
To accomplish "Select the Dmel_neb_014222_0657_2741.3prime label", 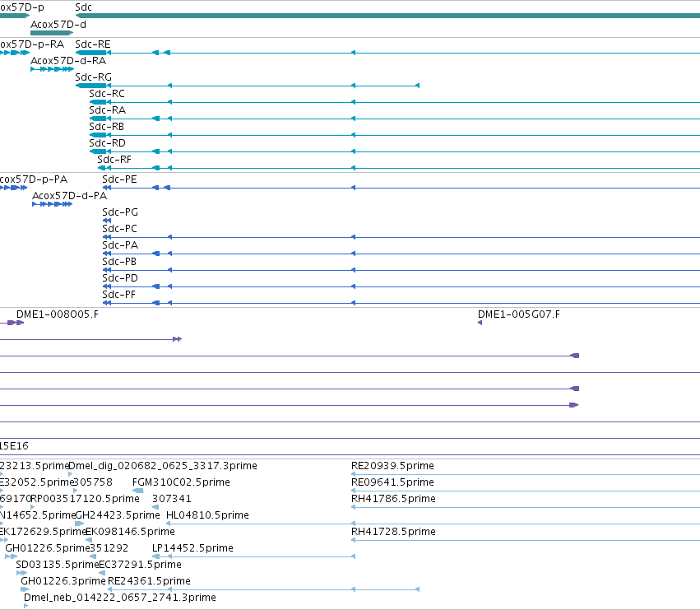I will tap(119, 598).
